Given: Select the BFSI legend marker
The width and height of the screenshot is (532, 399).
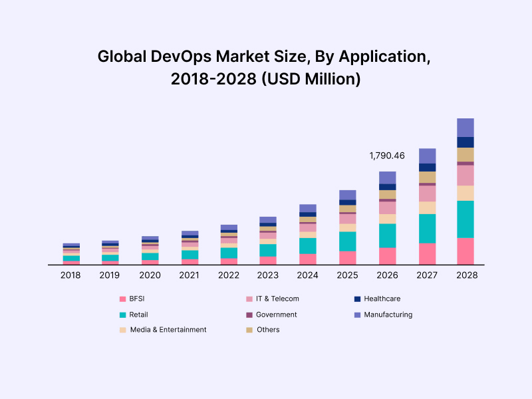Looking at the screenshot, I should (122, 299).
